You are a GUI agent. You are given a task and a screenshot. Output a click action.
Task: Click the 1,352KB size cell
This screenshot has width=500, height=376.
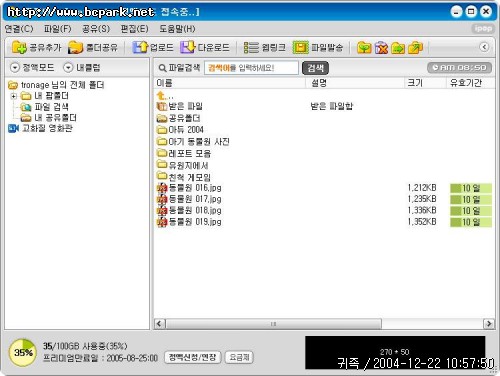(422, 222)
